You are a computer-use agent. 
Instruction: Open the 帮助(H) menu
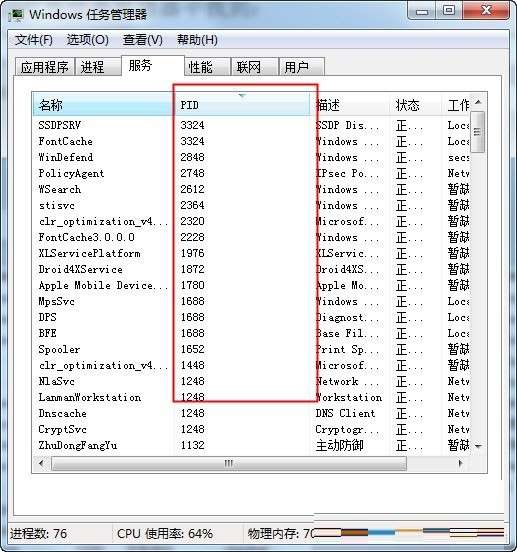click(197, 40)
